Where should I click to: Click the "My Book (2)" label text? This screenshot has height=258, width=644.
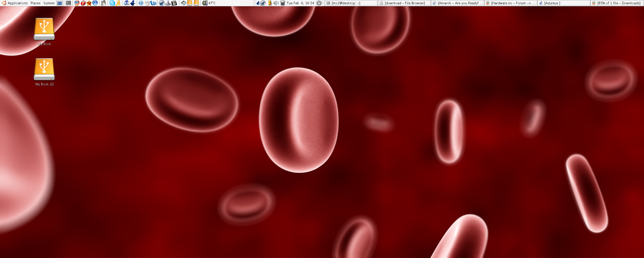click(x=45, y=84)
